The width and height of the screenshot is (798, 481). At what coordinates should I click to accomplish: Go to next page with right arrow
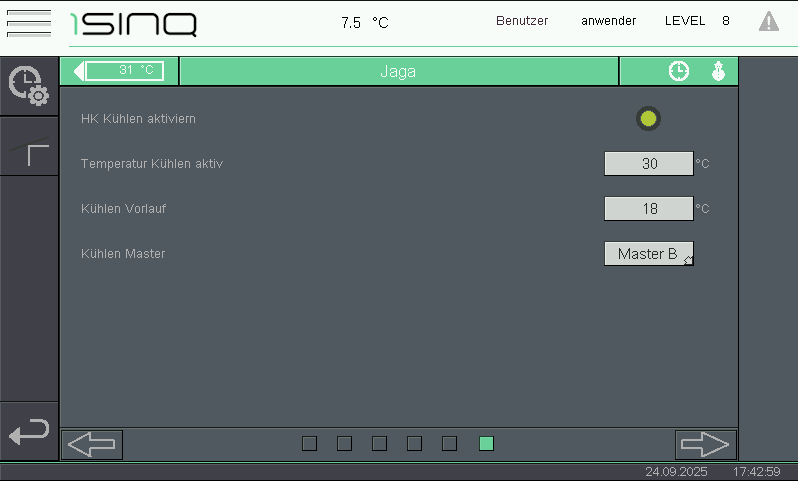pyautogui.click(x=705, y=444)
